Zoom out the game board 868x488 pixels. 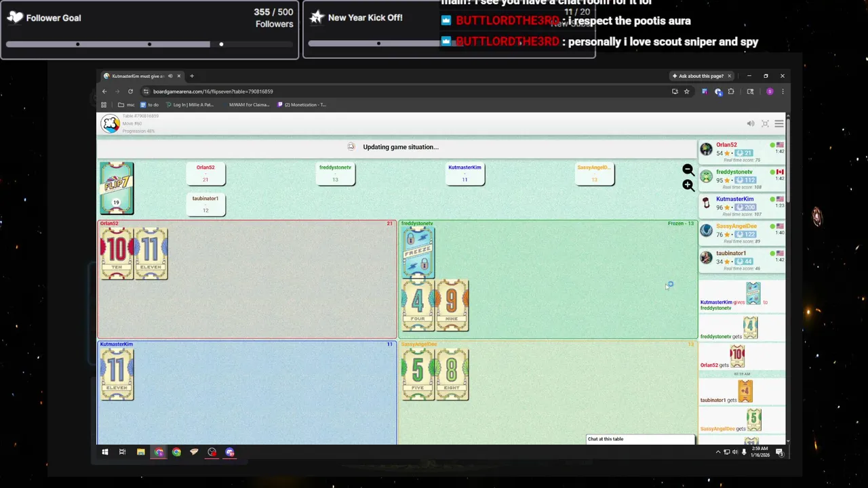(688, 170)
